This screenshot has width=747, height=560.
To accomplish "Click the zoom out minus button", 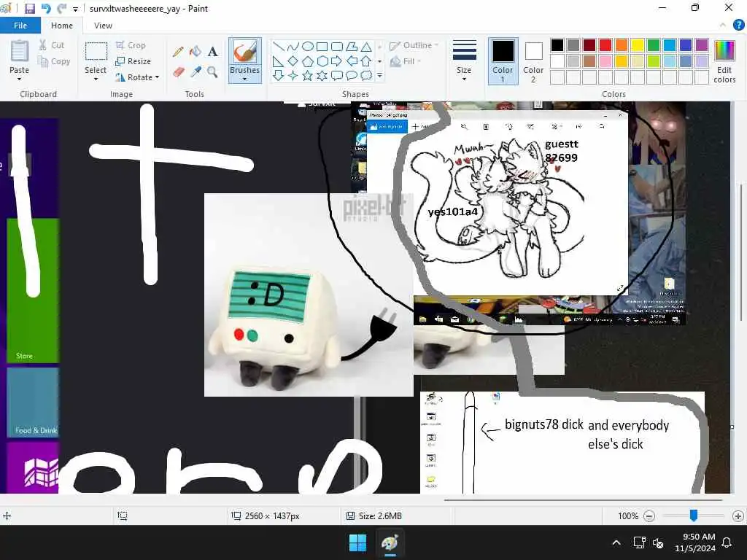I will click(x=649, y=516).
